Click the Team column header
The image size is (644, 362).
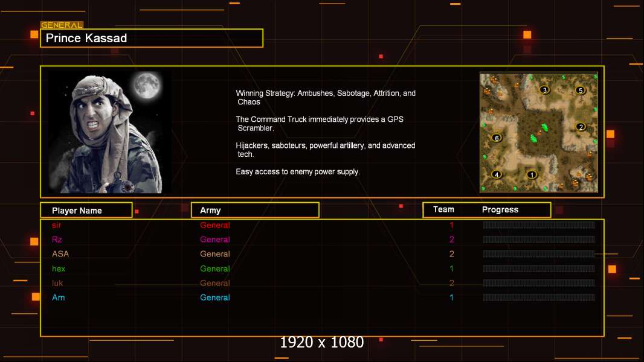[x=443, y=209]
